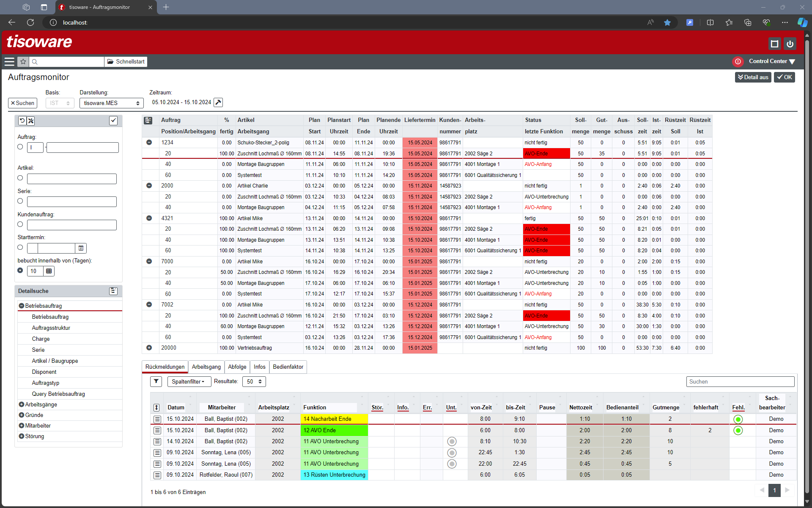Click the OK button

[785, 77]
